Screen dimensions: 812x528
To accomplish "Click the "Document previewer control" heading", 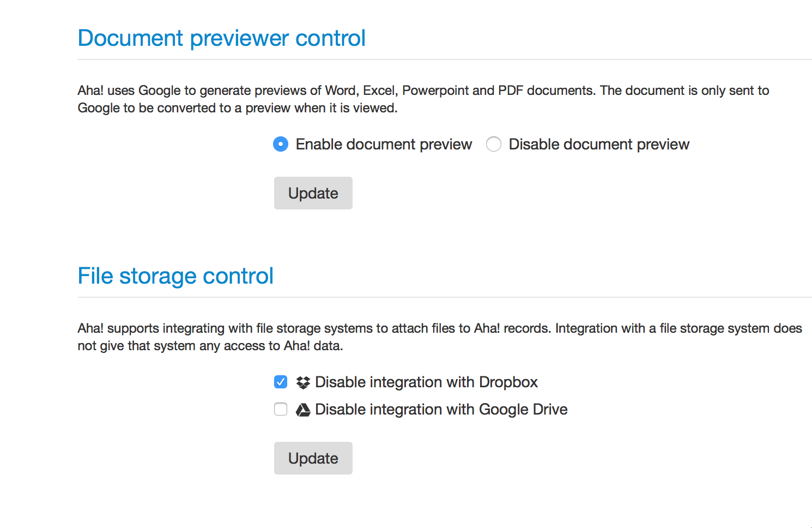I will pos(222,38).
